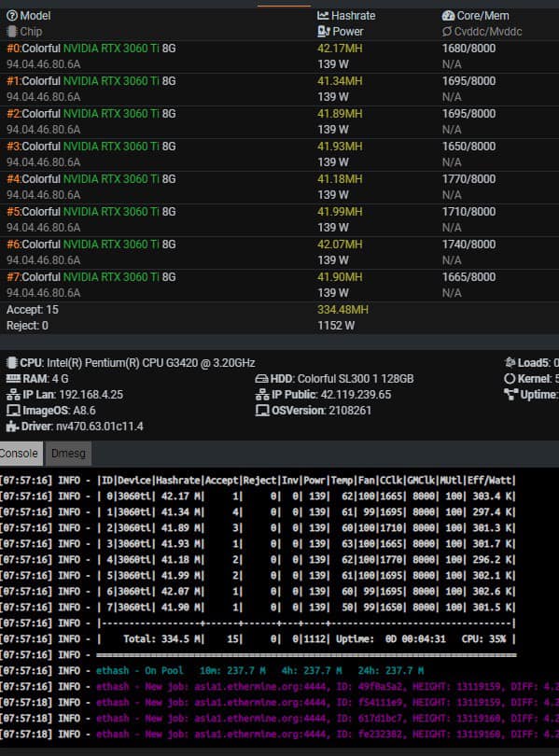Click IP Lan address 192.168.4.25
This screenshot has width=559, height=756.
[91, 395]
